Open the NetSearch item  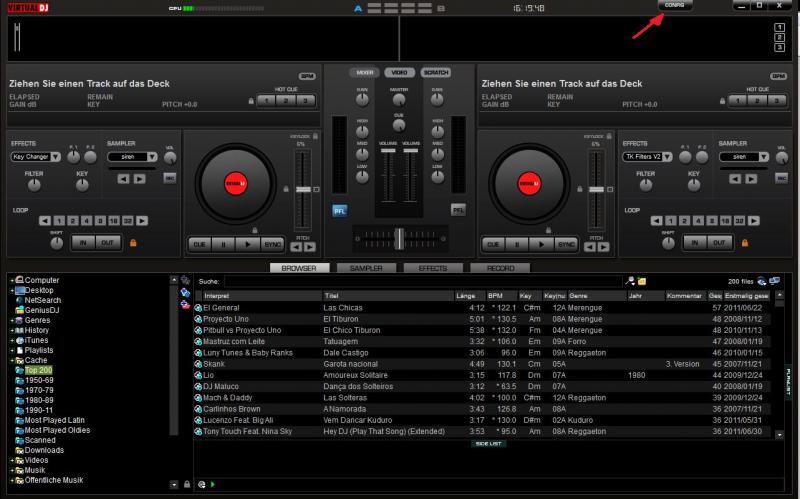point(42,301)
